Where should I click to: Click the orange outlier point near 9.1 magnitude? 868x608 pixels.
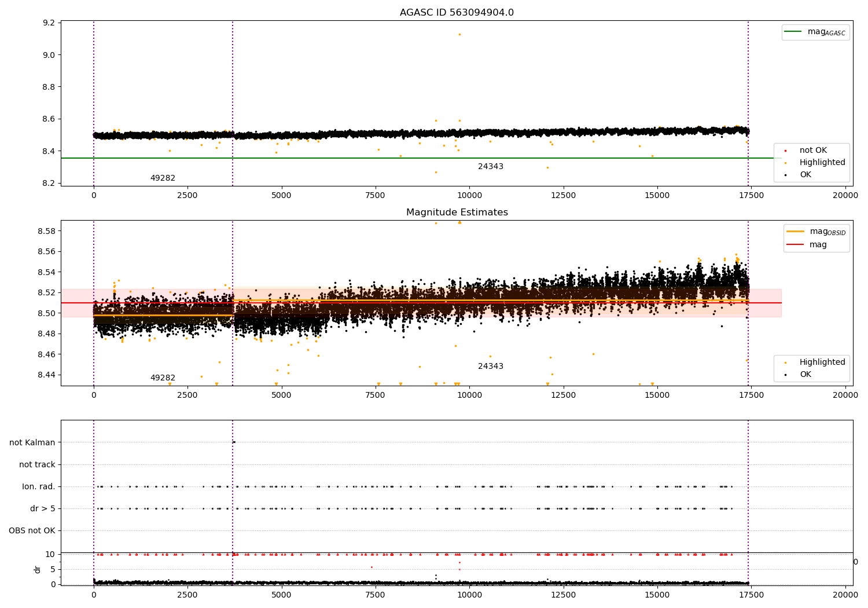[x=459, y=34]
